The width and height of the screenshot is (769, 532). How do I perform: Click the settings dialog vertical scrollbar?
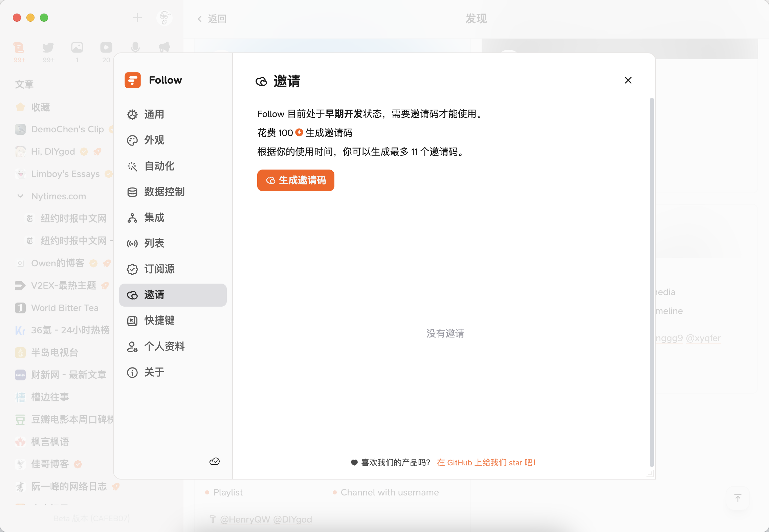(x=652, y=283)
